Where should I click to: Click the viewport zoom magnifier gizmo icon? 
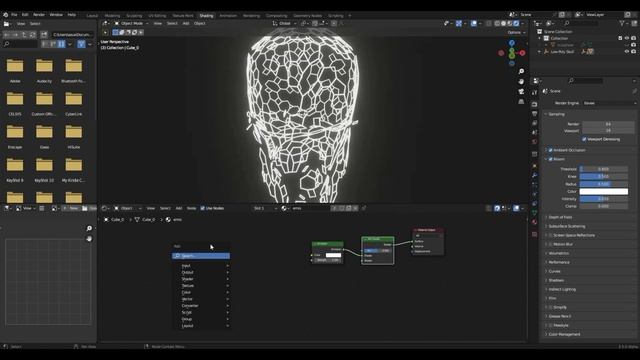point(521,71)
